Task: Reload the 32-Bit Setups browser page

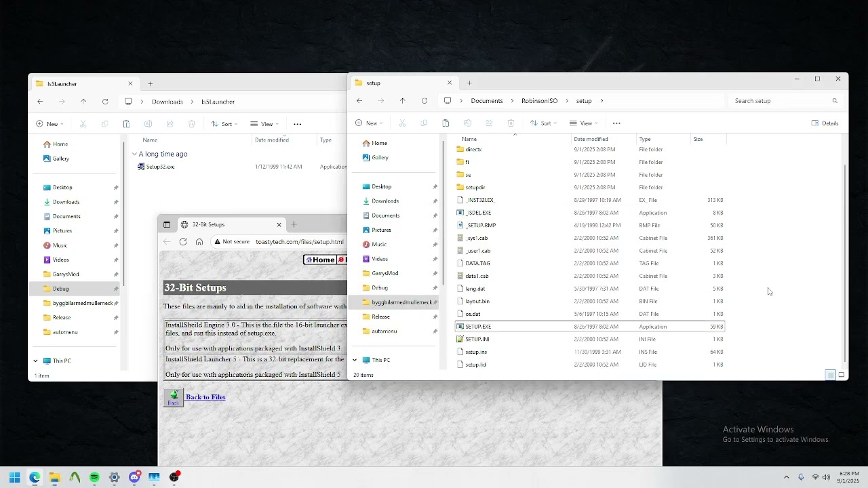Action: (x=183, y=242)
